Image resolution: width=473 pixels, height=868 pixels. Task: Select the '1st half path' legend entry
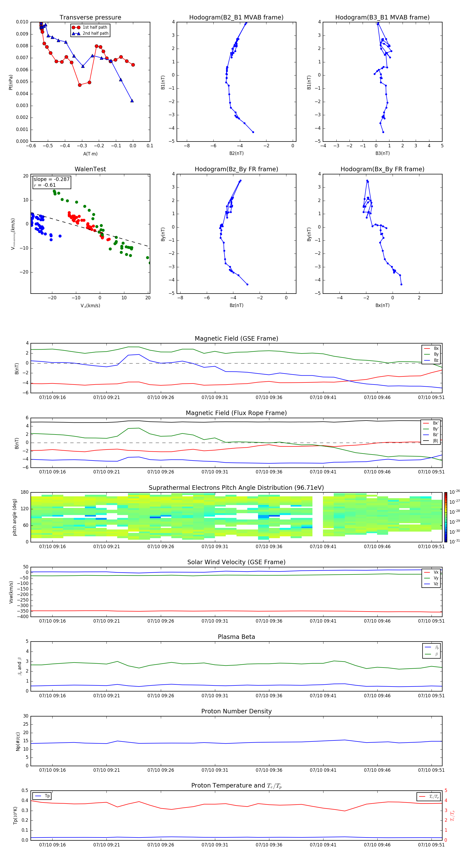90,27
